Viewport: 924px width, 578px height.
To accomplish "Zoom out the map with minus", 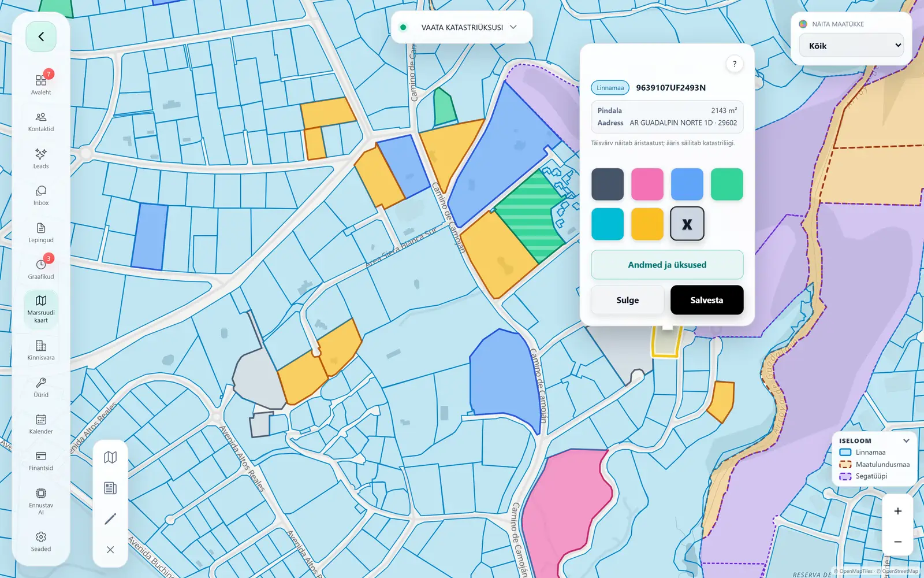I will [x=898, y=542].
